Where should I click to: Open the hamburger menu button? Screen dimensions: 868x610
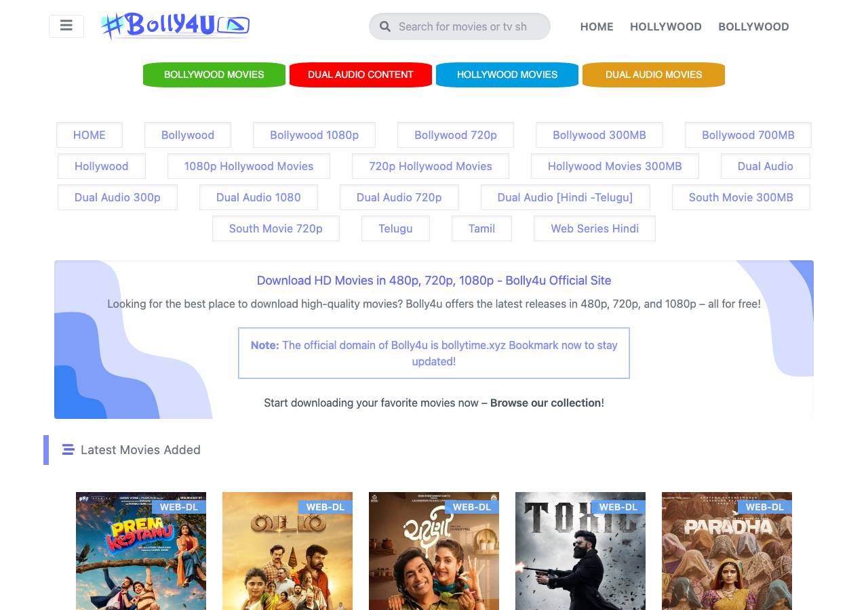coord(66,26)
